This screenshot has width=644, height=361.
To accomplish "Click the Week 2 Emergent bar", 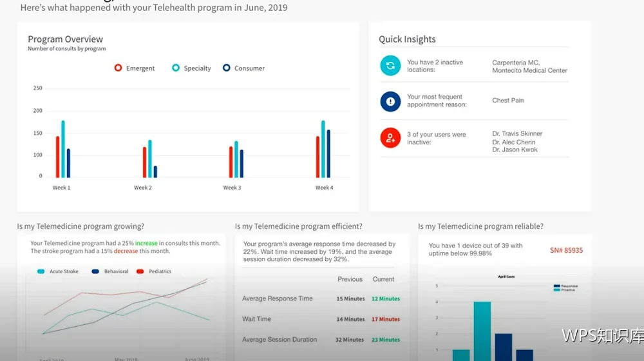I will (x=144, y=162).
